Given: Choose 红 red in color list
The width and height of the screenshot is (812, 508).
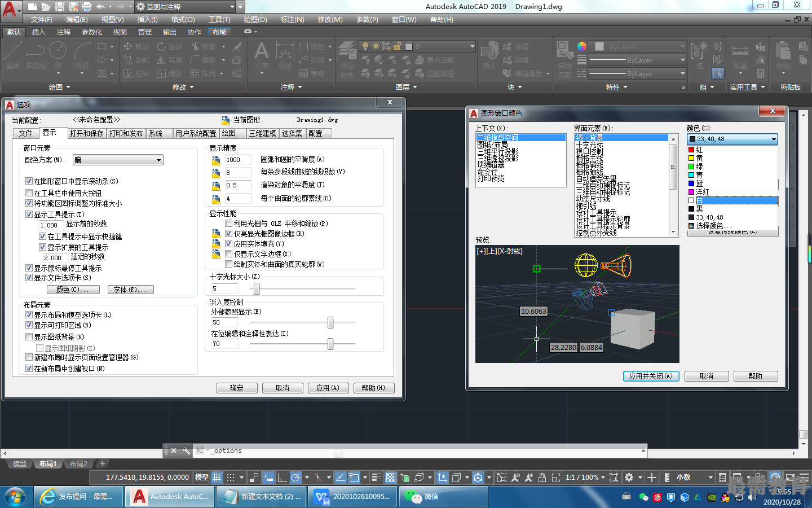Looking at the screenshot, I should coord(732,150).
